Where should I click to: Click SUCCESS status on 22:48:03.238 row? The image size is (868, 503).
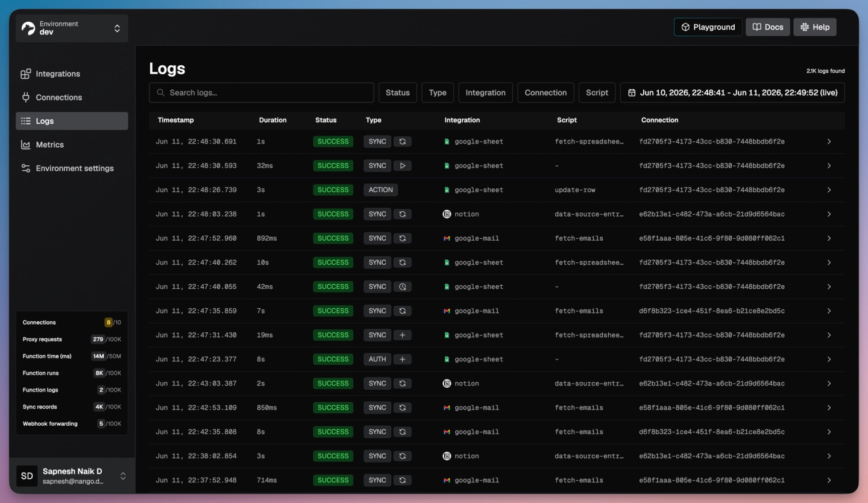point(333,214)
